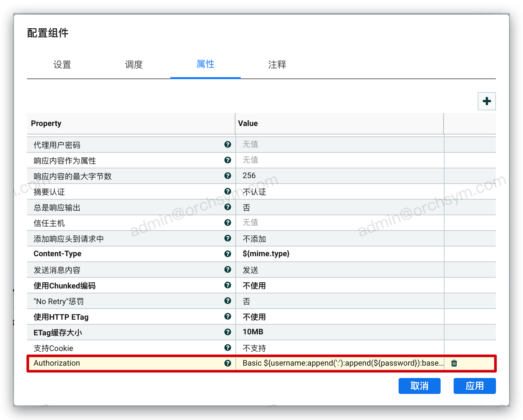This screenshot has width=523, height=420.
Task: Click the Basic Authorization value expression
Action: tap(342, 363)
